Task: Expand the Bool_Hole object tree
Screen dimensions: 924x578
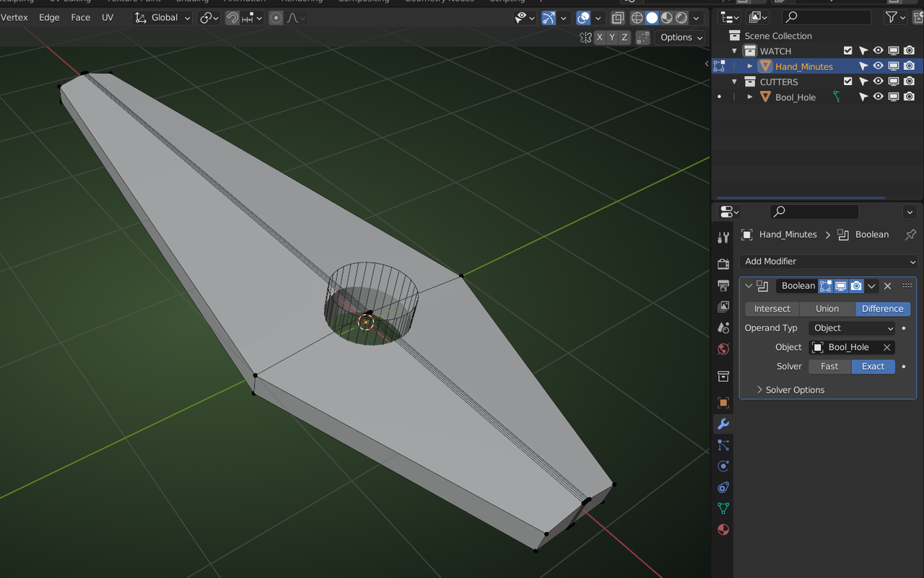Action: point(750,97)
